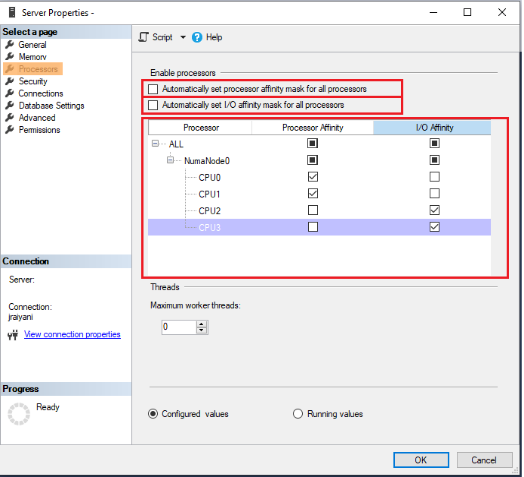This screenshot has height=477, width=524.
Task: Click the Server Properties title bar icon
Action: (x=12, y=12)
